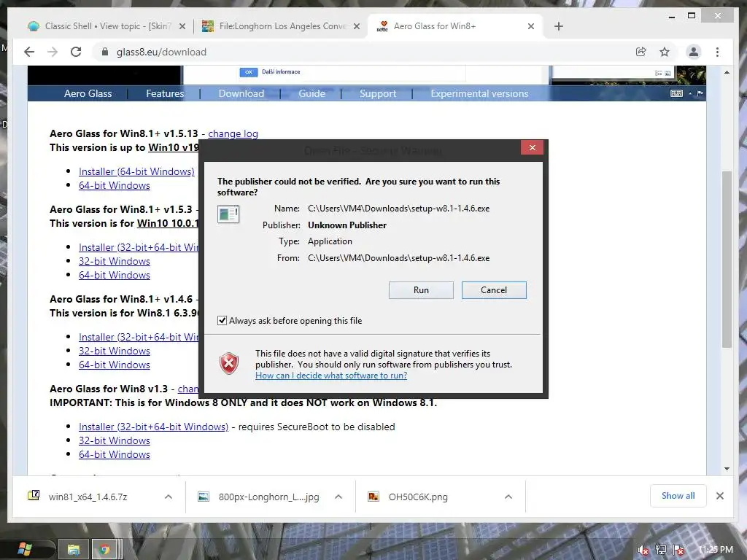Uncheck Always ask before opening this file
747x560 pixels.
(x=222, y=321)
